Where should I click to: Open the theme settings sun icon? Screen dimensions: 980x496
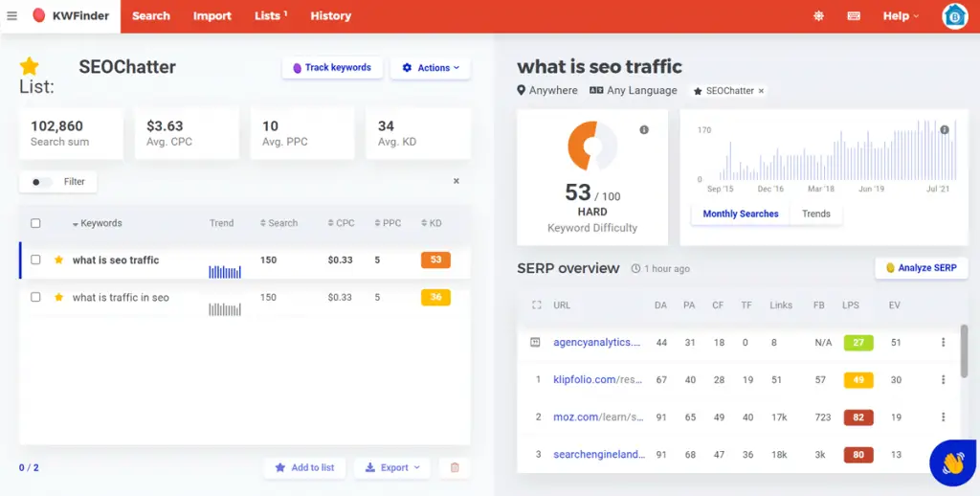818,16
